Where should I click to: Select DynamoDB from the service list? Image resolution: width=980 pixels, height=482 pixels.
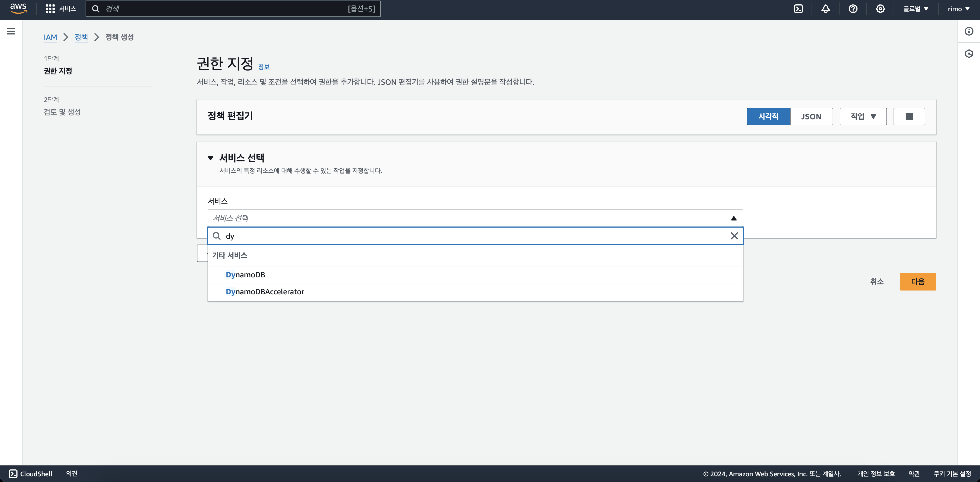point(245,275)
